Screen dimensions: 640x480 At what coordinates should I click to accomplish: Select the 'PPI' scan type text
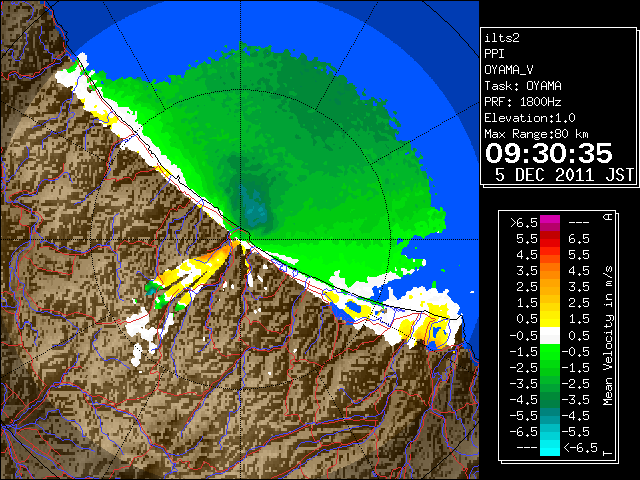(494, 54)
